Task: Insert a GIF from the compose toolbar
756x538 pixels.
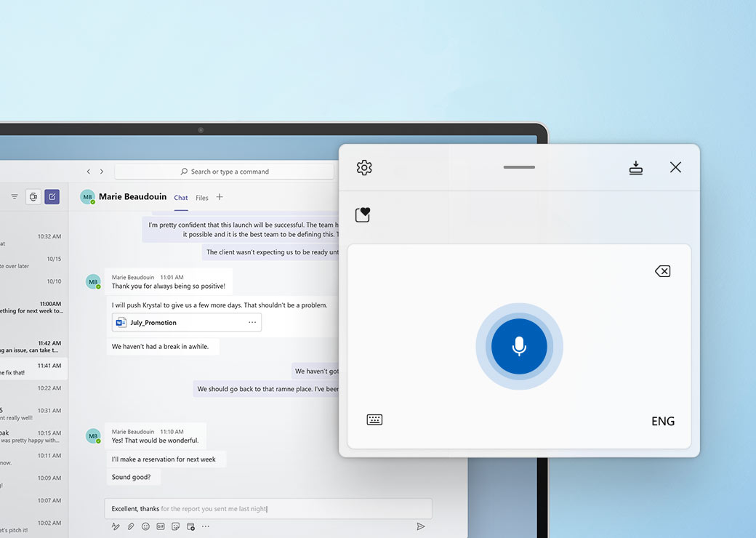Action: pyautogui.click(x=160, y=526)
